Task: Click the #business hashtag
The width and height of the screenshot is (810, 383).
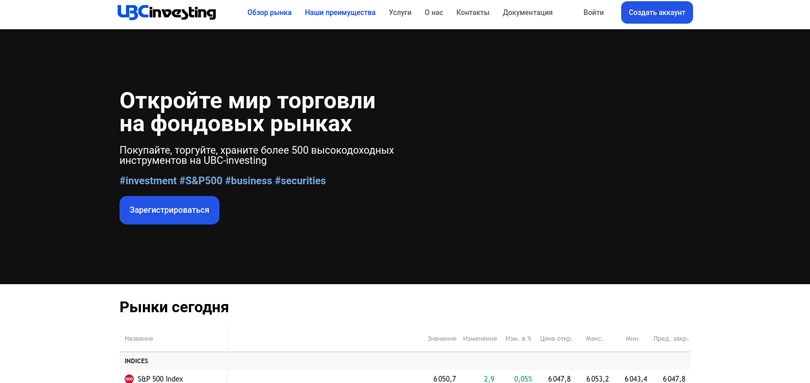Action: tap(248, 181)
